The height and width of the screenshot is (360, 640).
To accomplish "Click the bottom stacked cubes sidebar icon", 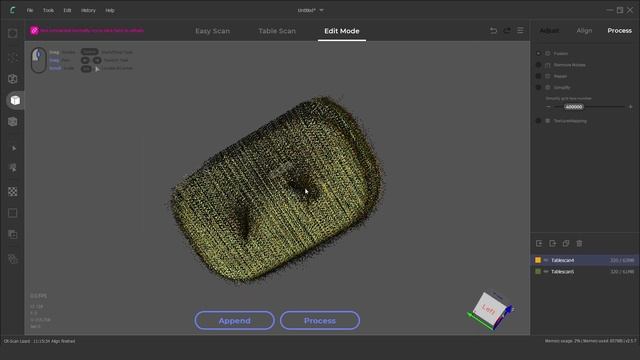I will click(13, 259).
